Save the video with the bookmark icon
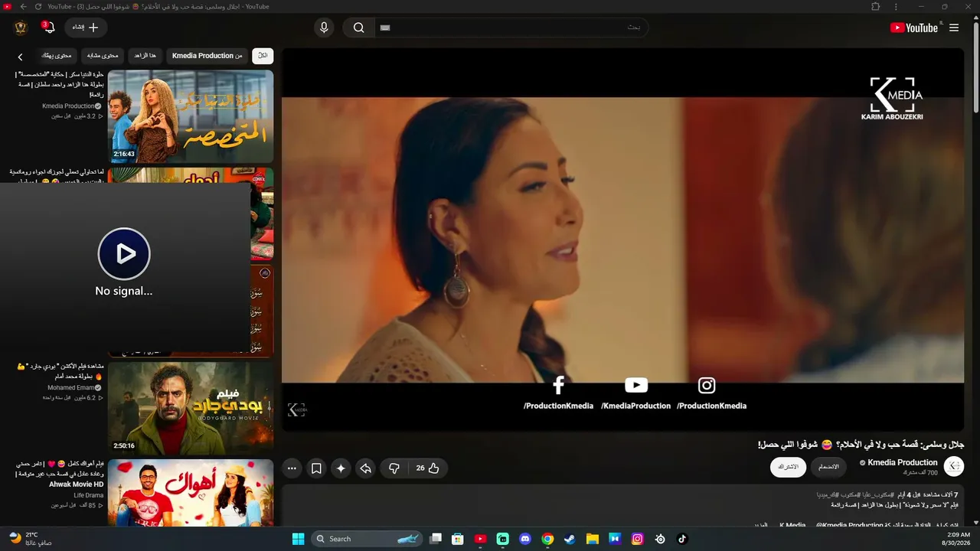This screenshot has height=551, width=980. (x=316, y=468)
